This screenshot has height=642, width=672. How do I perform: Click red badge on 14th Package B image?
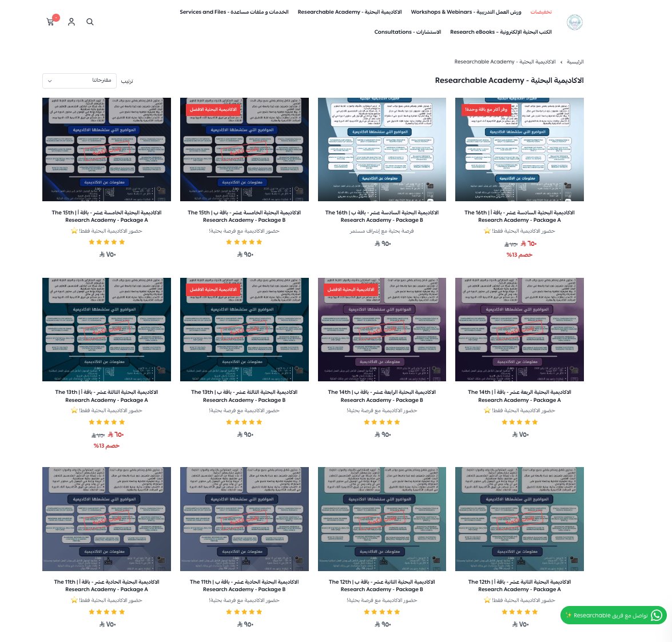click(351, 289)
